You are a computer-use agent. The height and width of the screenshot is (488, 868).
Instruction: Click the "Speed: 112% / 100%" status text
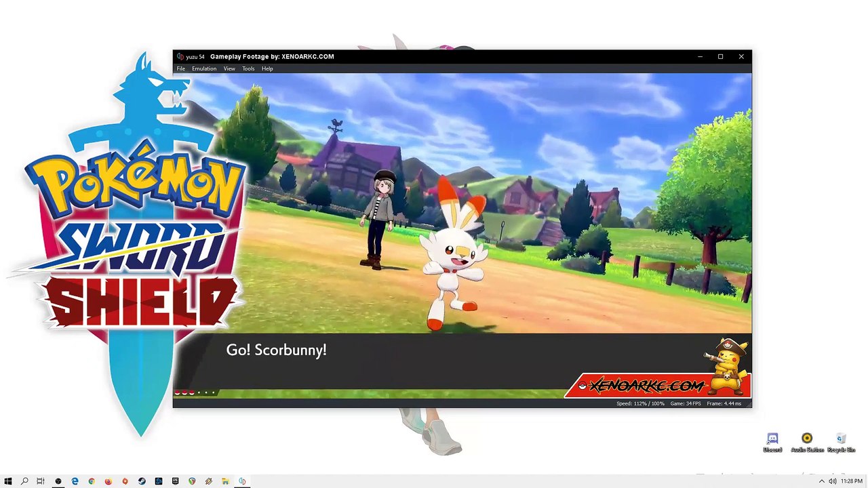tap(641, 403)
